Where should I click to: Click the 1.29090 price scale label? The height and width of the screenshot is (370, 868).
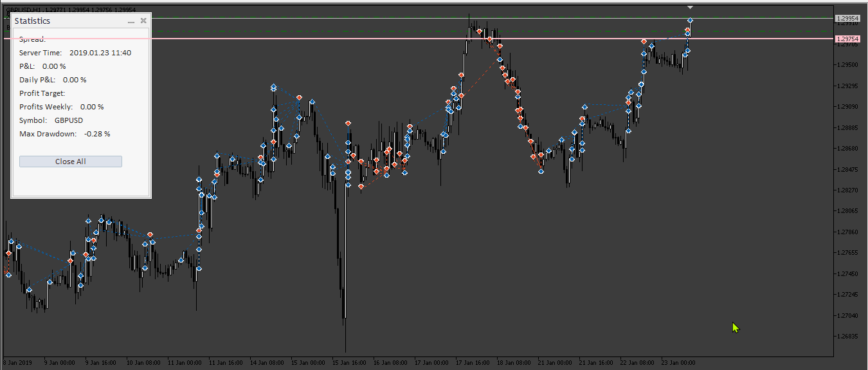[848, 107]
